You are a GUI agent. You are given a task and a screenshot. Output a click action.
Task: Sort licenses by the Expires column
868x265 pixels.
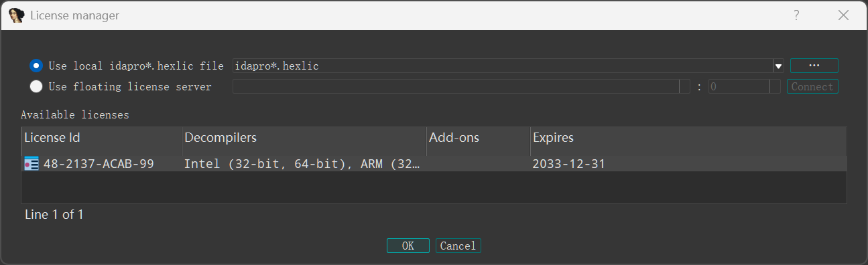click(x=688, y=138)
